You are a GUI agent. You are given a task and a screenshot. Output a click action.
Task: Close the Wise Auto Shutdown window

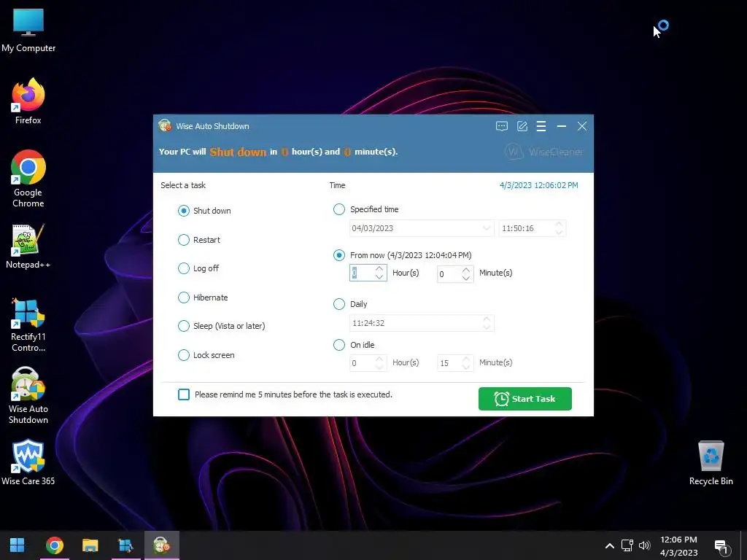click(x=581, y=126)
